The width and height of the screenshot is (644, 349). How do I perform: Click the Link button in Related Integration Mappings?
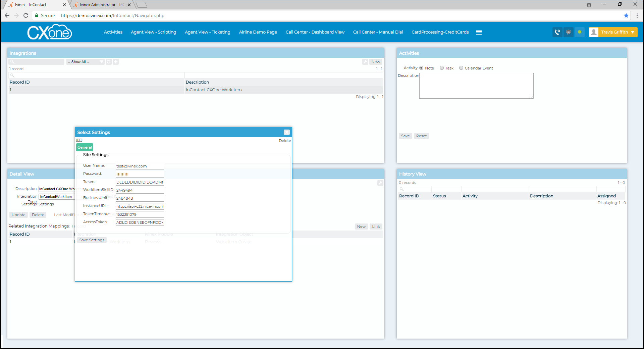376,227
